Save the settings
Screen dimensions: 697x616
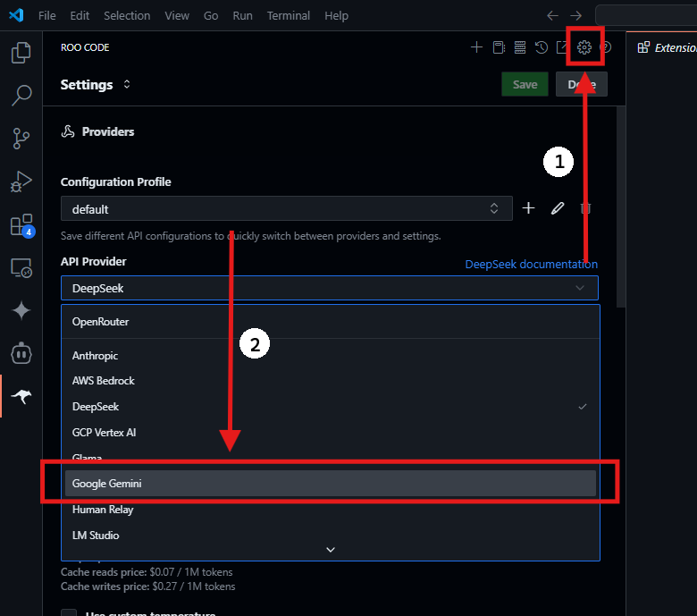pos(525,85)
